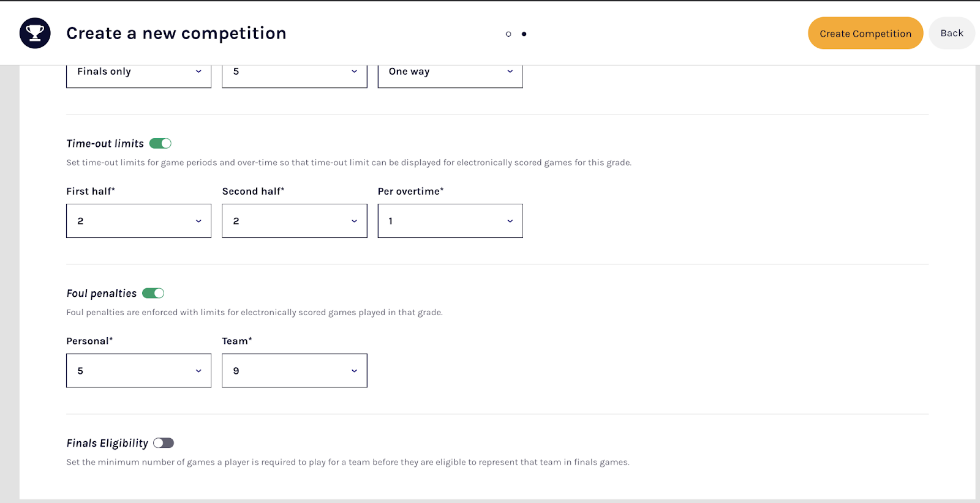
Task: Open the Personal foul limit dropdown
Action: click(138, 371)
